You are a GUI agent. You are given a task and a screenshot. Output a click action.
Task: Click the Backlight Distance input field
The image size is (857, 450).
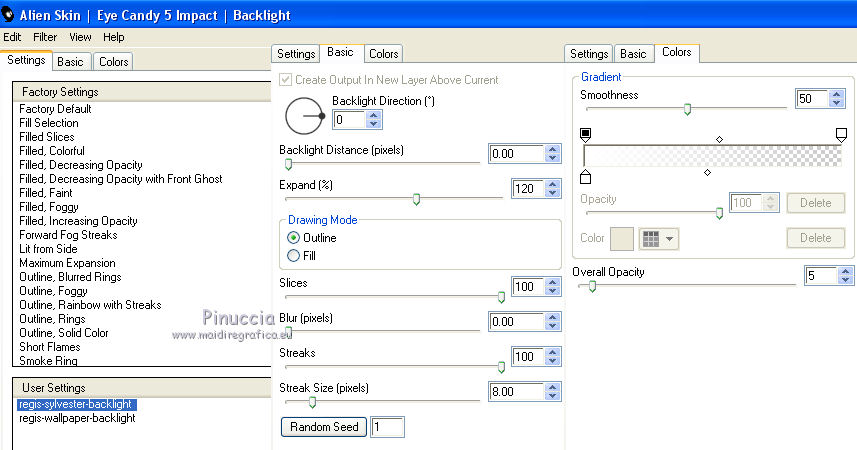[516, 154]
